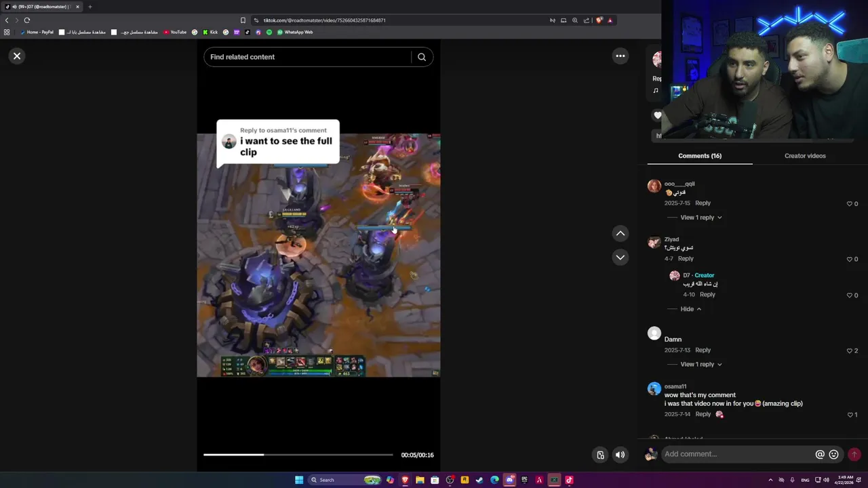Switch to the Comments (16) tab
Screen dimensions: 868x488
tap(700, 156)
